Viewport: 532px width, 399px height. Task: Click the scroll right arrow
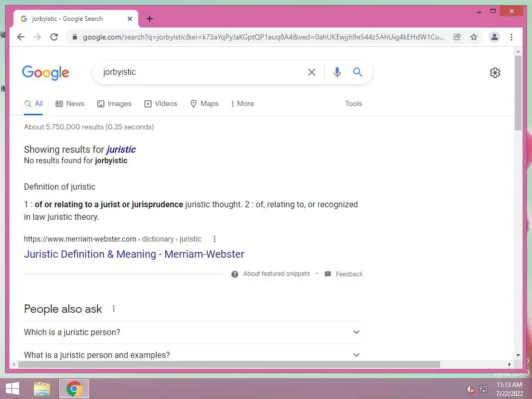(x=509, y=364)
